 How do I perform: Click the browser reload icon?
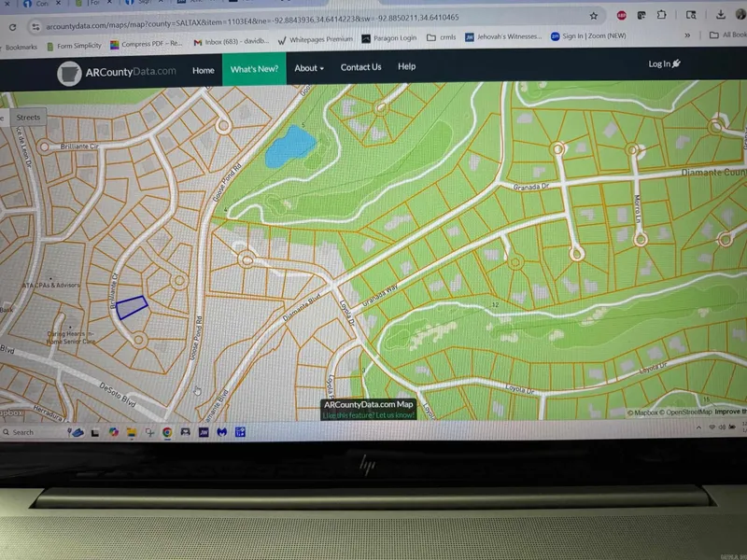click(12, 27)
